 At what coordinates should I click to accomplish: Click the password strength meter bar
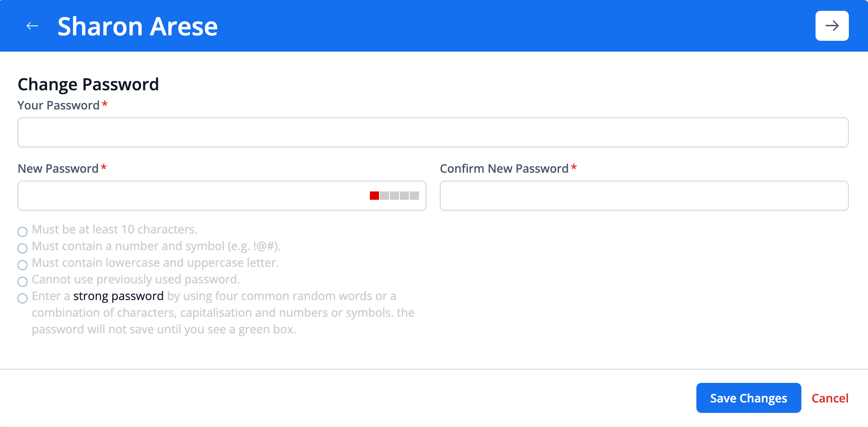pyautogui.click(x=394, y=196)
